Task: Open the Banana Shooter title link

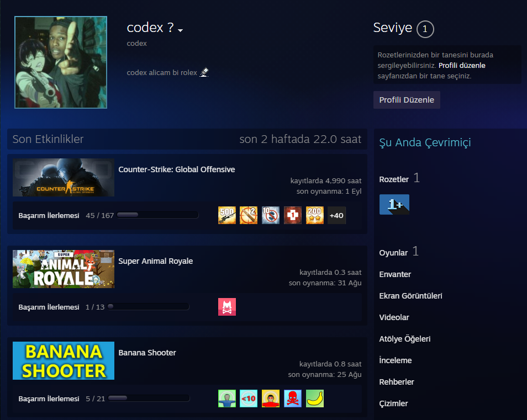Action: coord(147,353)
